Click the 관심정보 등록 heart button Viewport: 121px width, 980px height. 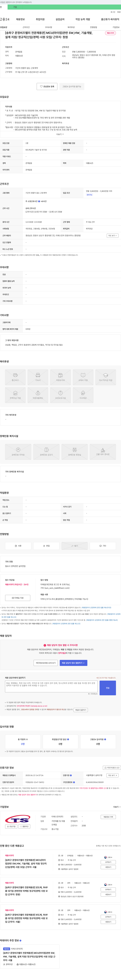click(x=47, y=86)
